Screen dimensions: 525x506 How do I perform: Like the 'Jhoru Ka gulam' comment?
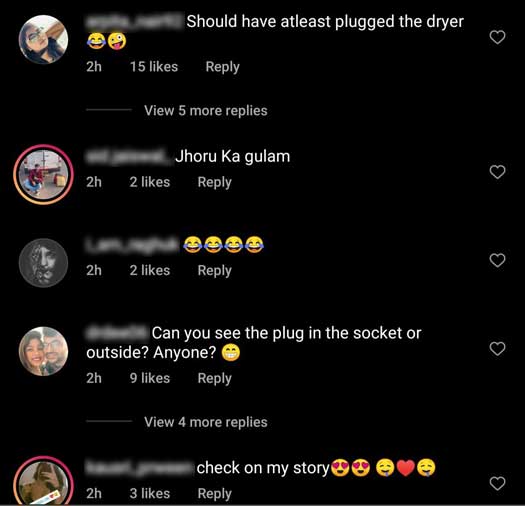click(497, 172)
